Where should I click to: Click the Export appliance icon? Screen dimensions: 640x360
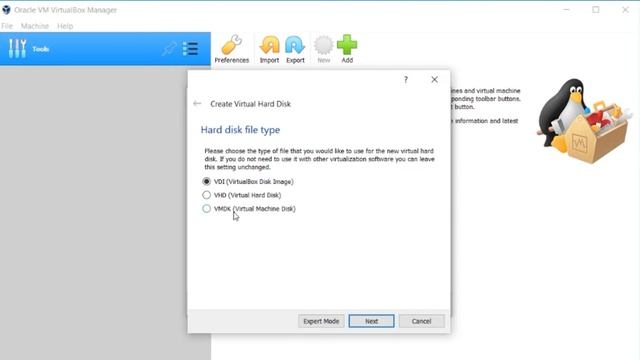(295, 49)
